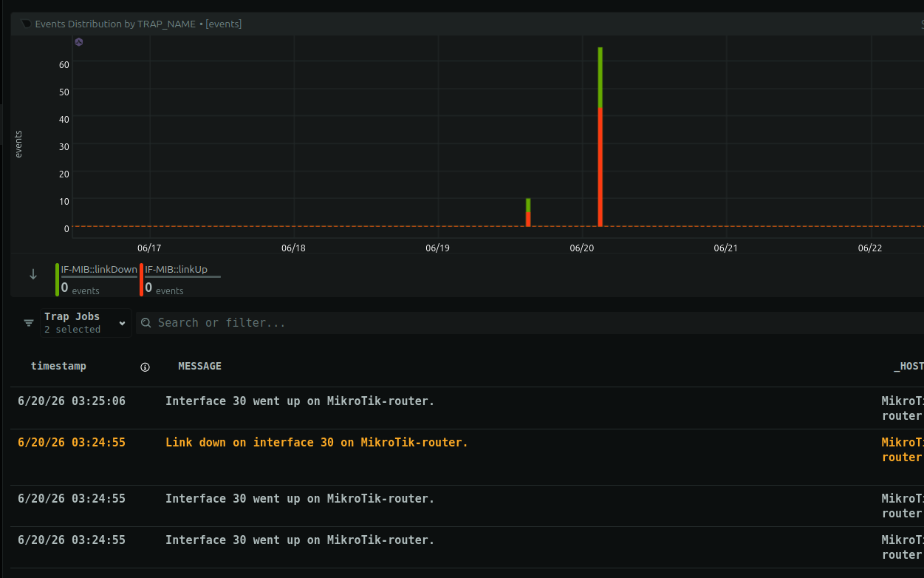Open the Trap Jobs dropdown

86,323
